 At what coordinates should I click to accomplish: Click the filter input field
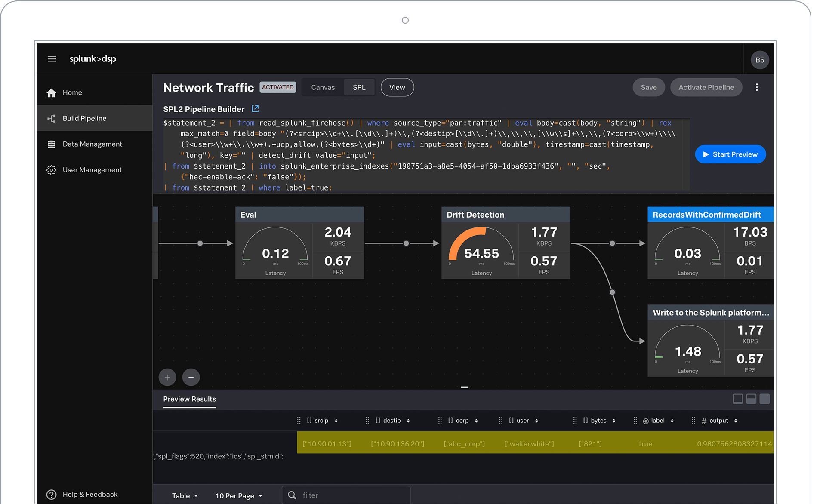click(x=346, y=495)
